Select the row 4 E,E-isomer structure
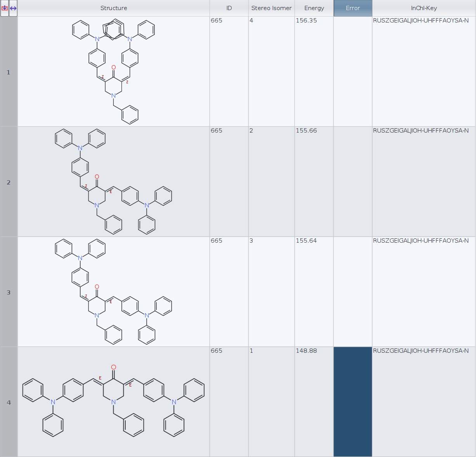 pos(113,402)
